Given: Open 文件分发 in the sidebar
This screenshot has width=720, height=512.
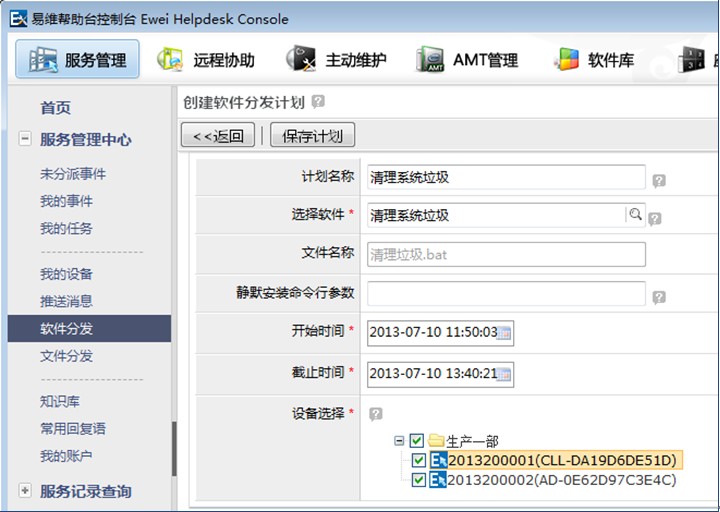Looking at the screenshot, I should 67,356.
